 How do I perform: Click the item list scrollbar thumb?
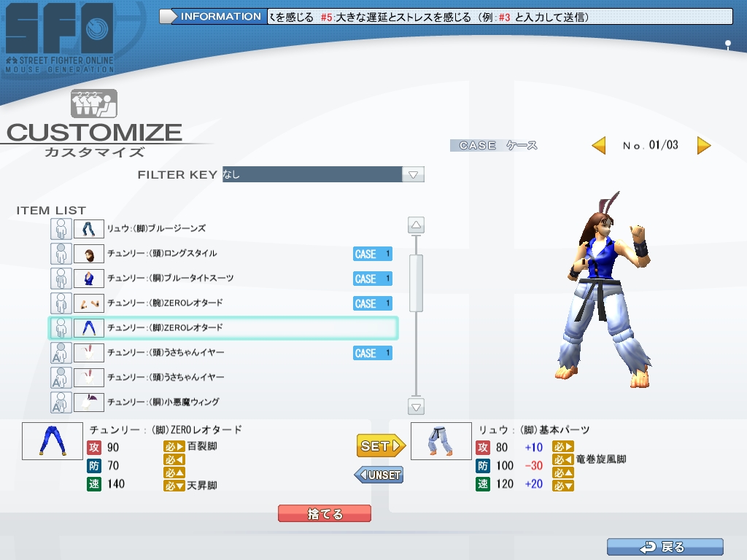[x=416, y=284]
